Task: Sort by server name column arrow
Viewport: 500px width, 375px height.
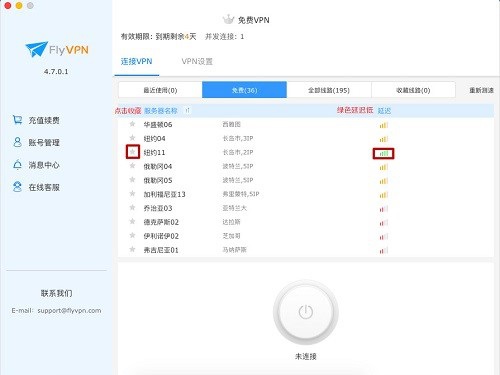Action: click(187, 110)
